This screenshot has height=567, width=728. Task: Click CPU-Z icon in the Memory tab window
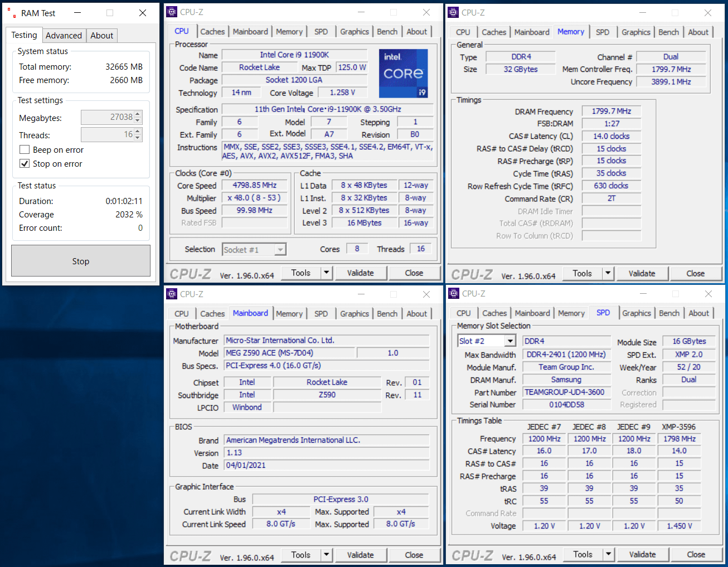pos(454,12)
